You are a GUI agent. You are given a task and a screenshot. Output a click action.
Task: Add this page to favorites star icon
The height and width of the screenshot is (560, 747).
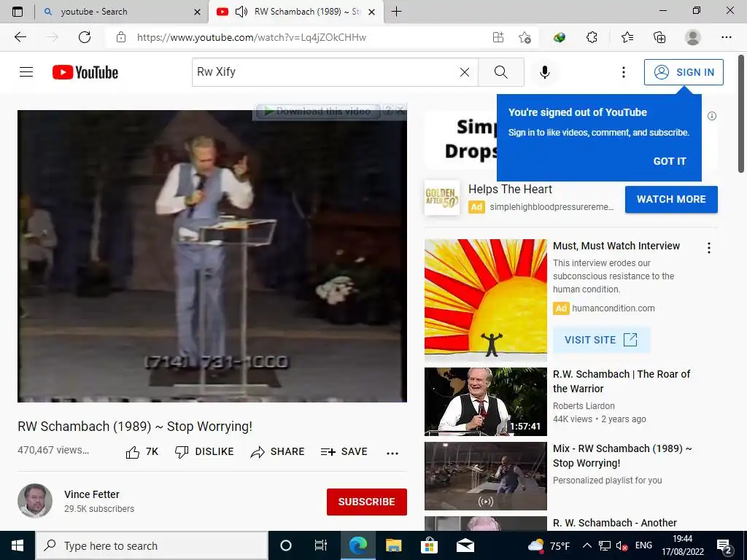pos(525,37)
